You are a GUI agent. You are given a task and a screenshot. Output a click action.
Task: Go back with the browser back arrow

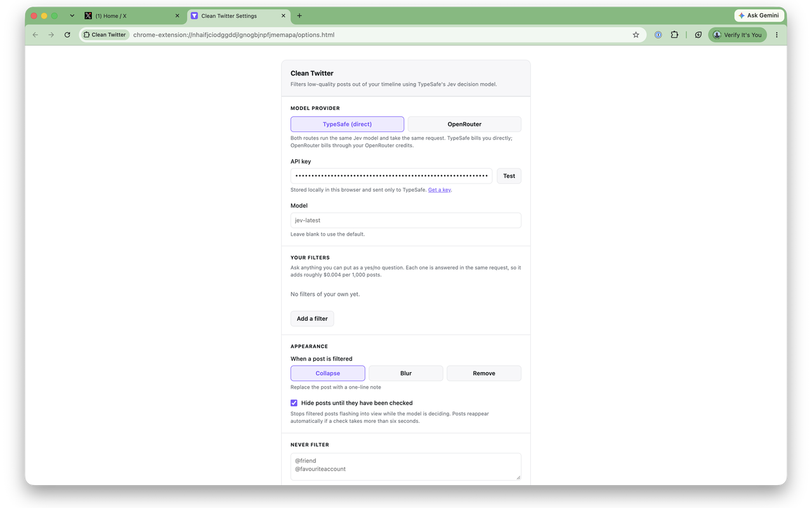36,35
